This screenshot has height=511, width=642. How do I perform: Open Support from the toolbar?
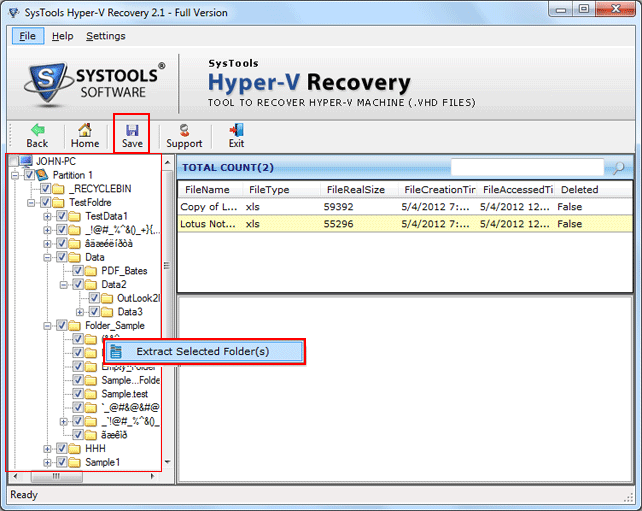(x=184, y=130)
